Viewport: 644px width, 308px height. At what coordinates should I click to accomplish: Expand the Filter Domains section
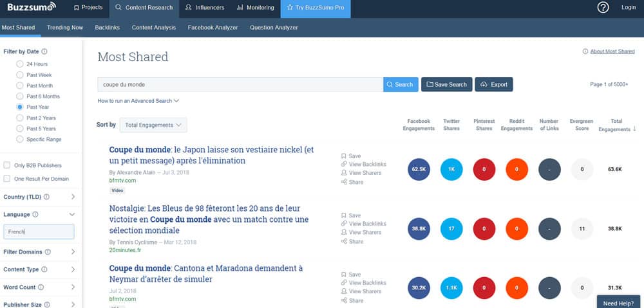73,252
